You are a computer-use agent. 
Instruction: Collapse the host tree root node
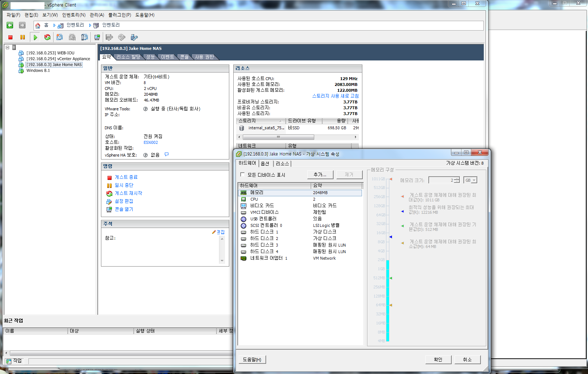(7, 47)
